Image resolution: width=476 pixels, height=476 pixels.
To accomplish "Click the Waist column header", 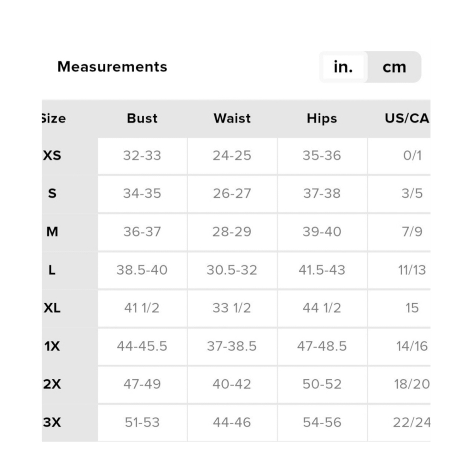I will pos(232,119).
